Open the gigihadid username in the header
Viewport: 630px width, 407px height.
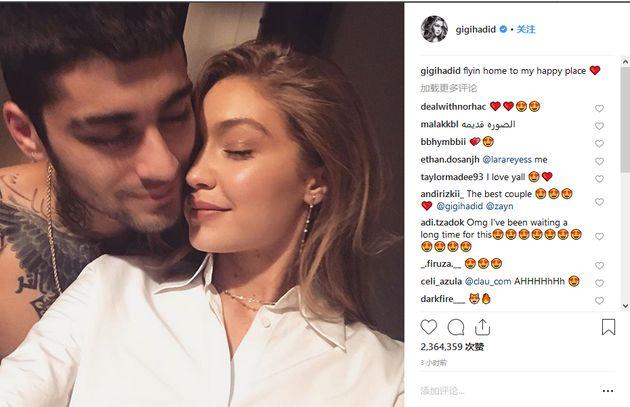476,29
